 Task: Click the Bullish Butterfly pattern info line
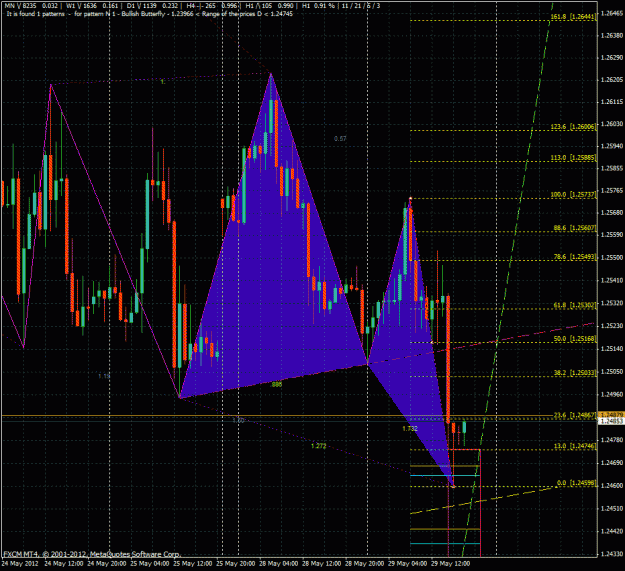click(150, 14)
